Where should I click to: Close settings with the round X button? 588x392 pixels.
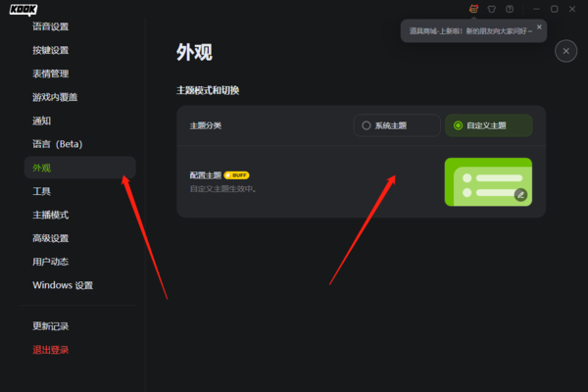565,51
